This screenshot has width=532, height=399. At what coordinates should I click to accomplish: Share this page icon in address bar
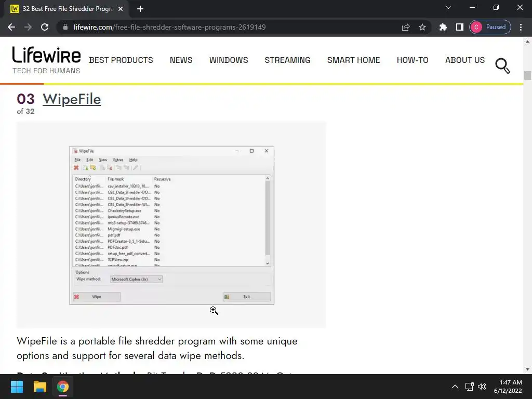click(x=405, y=27)
